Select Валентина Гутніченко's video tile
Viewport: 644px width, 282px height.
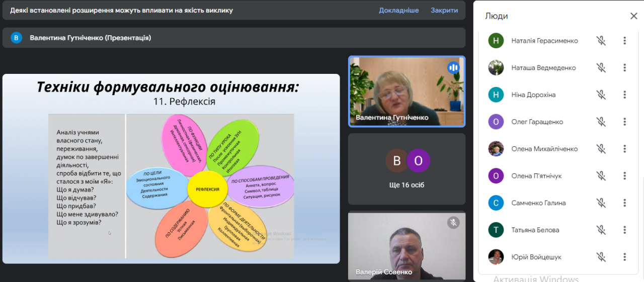pos(407,91)
